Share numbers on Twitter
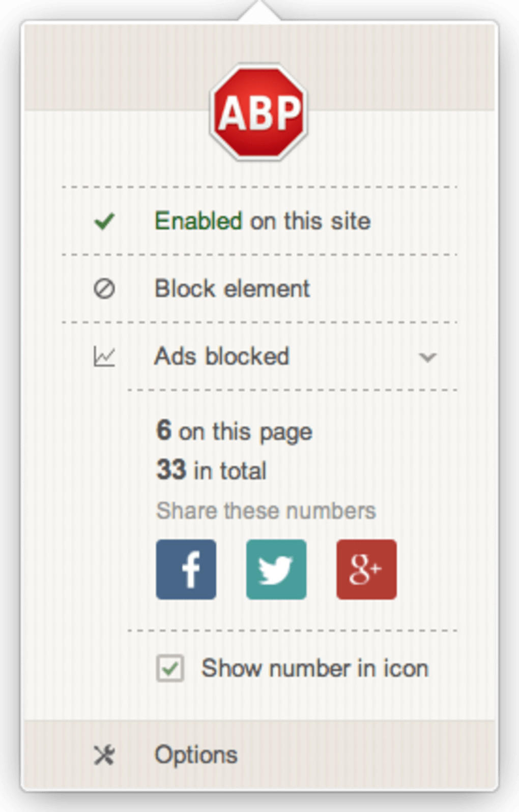The width and height of the screenshot is (519, 812). [276, 569]
